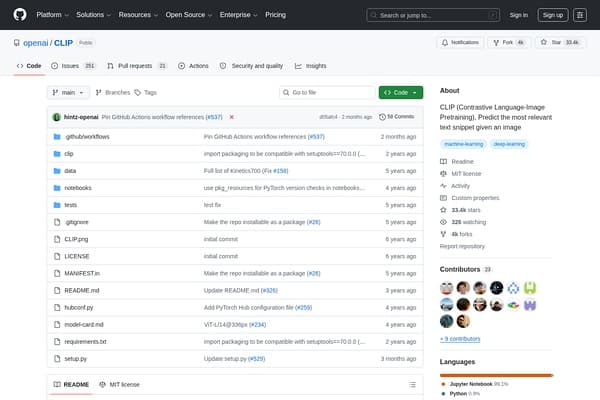The width and height of the screenshot is (600, 400).
Task: View the Branches list
Action: pos(113,93)
